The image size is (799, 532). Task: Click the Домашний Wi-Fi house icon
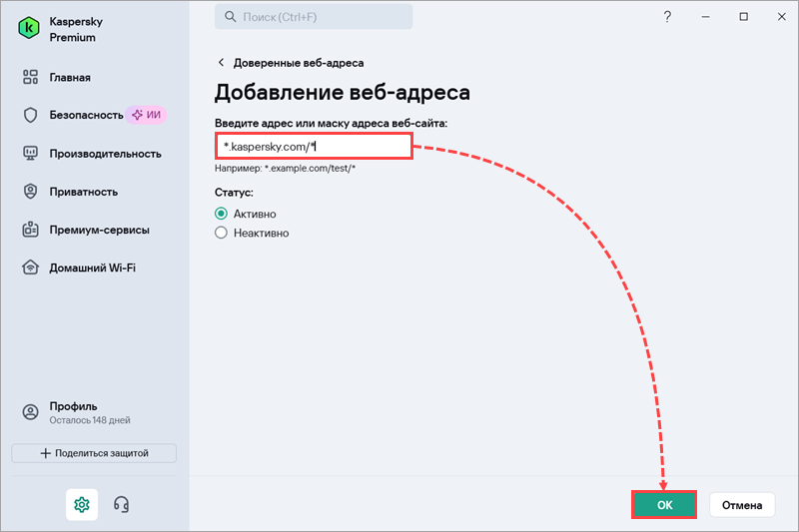tap(30, 267)
